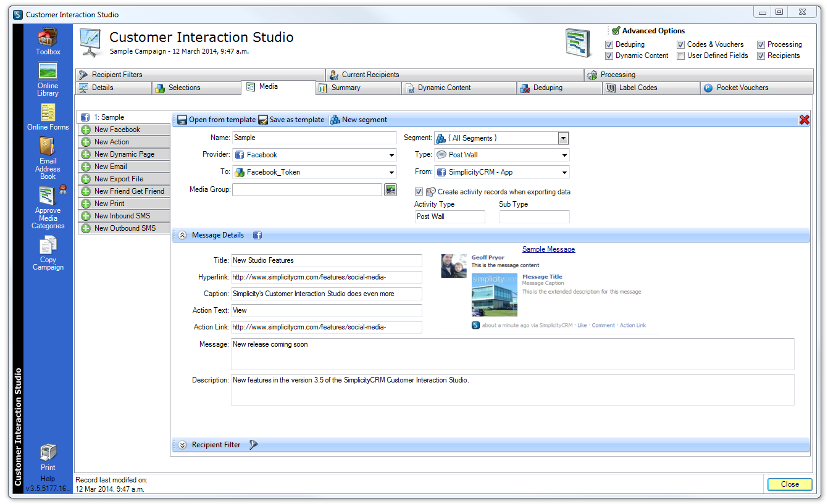Click green plus icon for New Friend Get Friend
This screenshot has height=504, width=828.
click(86, 191)
